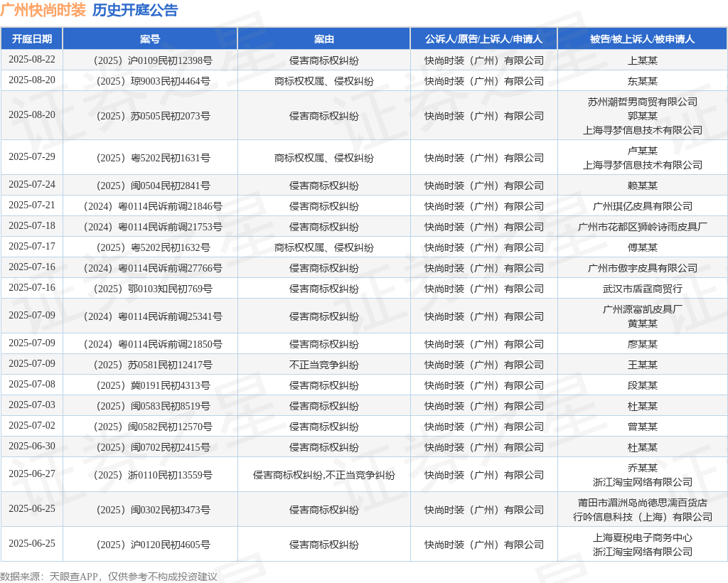This screenshot has height=583, width=728.
Task: Select case number (2025)闽0582民初12570号
Action: pyautogui.click(x=153, y=427)
